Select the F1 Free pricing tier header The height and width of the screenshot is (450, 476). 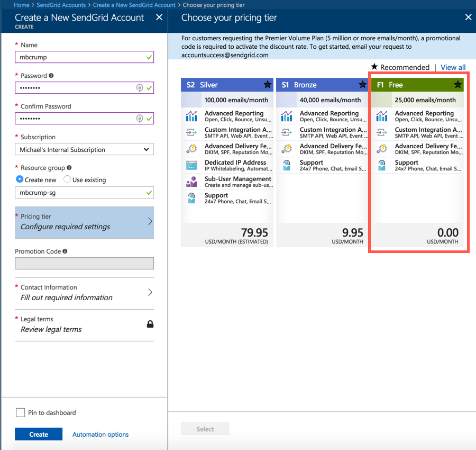tap(417, 85)
